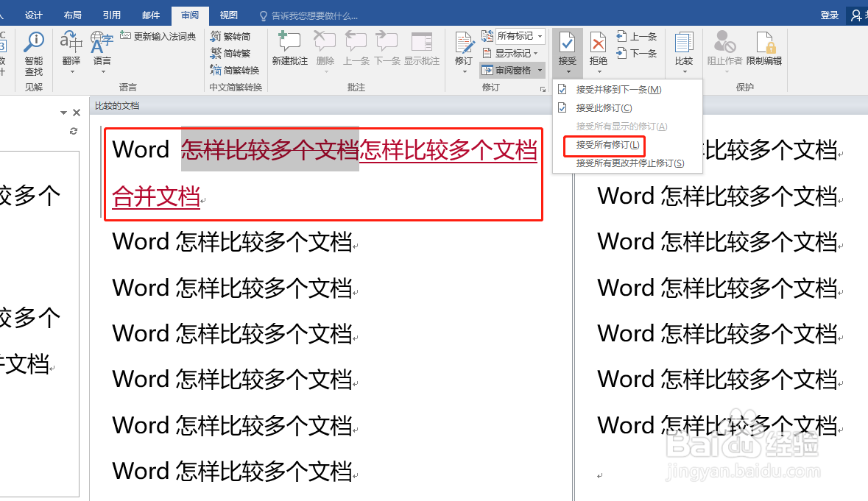Switch to the Design (设计) tab
The width and height of the screenshot is (868, 501).
coord(33,15)
